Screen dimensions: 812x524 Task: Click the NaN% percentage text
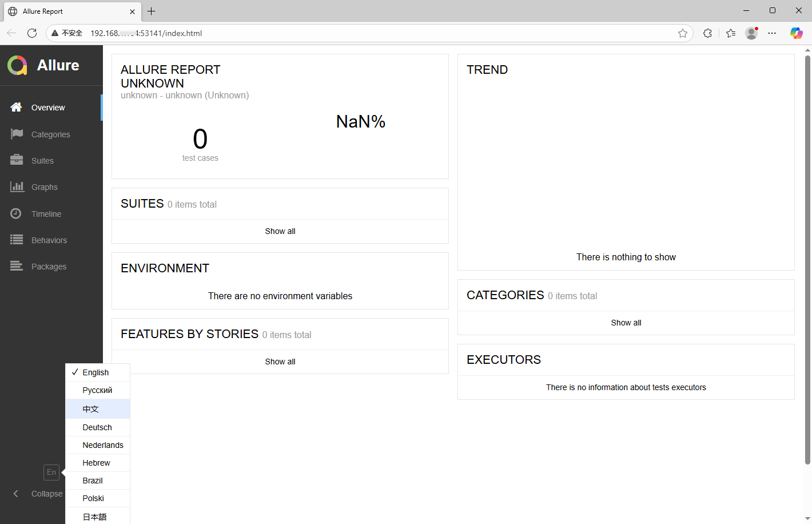[x=361, y=121]
